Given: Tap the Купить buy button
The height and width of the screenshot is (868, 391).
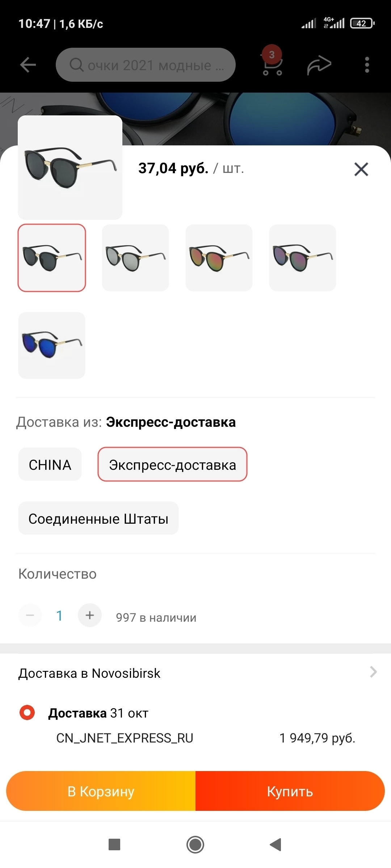Looking at the screenshot, I should [290, 791].
